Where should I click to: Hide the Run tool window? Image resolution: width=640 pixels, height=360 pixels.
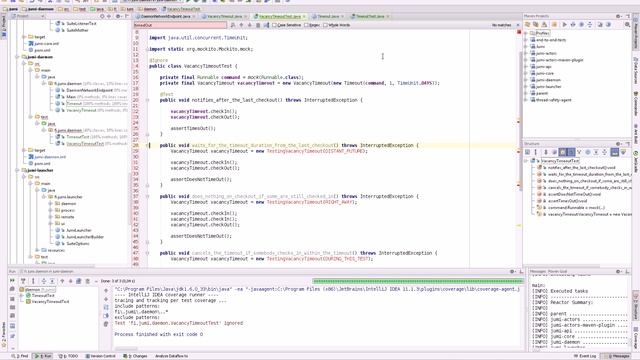[521, 271]
